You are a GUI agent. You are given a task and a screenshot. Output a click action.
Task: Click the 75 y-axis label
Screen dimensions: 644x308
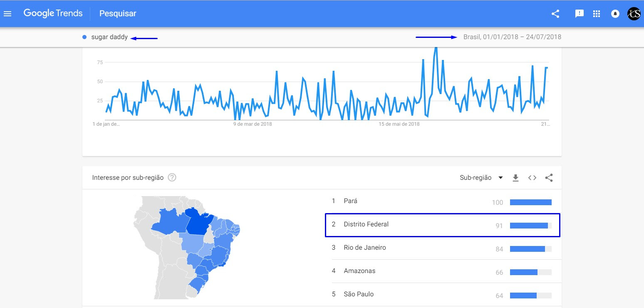100,62
